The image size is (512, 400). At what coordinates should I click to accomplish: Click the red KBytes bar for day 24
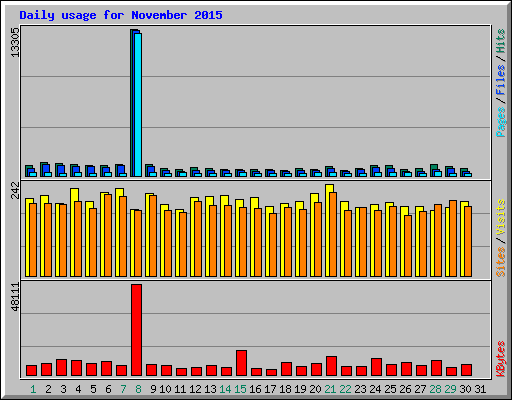pos(376,367)
